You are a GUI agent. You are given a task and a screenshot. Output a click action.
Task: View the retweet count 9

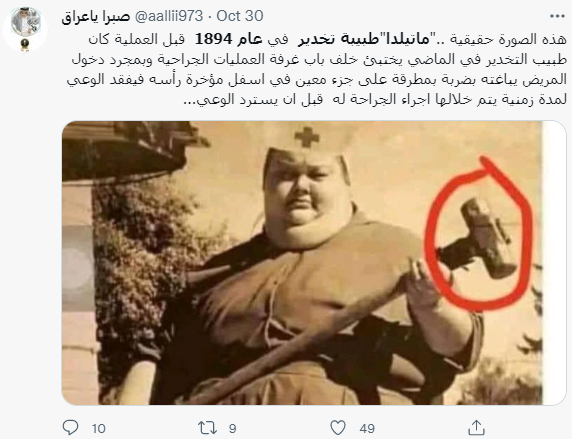(232, 428)
